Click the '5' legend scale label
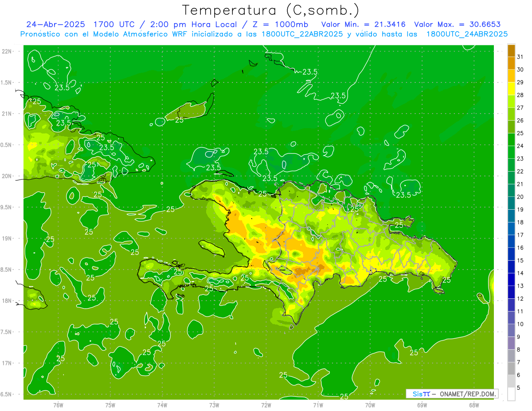The height and width of the screenshot is (411, 532). (519, 388)
